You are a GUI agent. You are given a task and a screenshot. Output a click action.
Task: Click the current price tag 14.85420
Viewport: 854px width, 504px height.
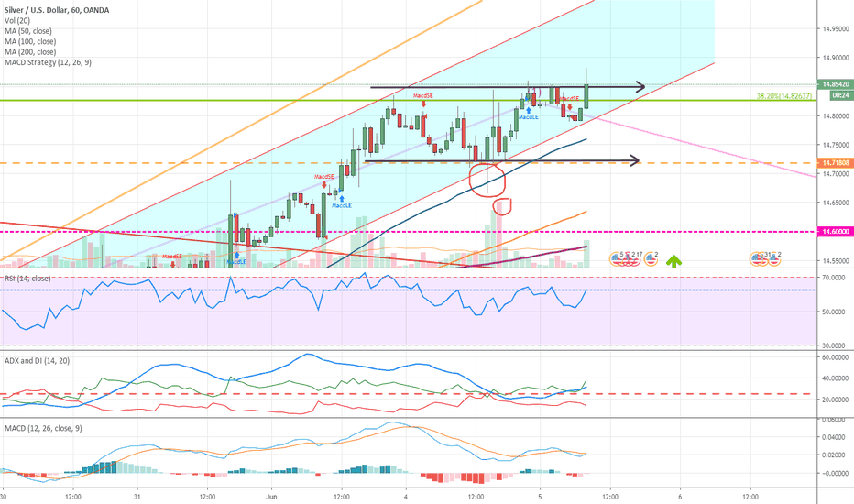point(835,84)
